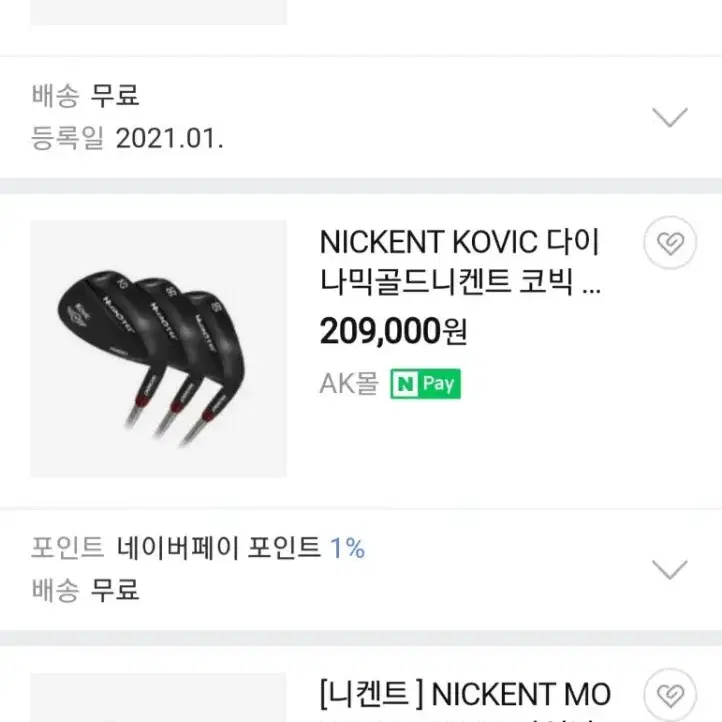Click the green N Pay badge
This screenshot has width=722, height=722.
(425, 384)
